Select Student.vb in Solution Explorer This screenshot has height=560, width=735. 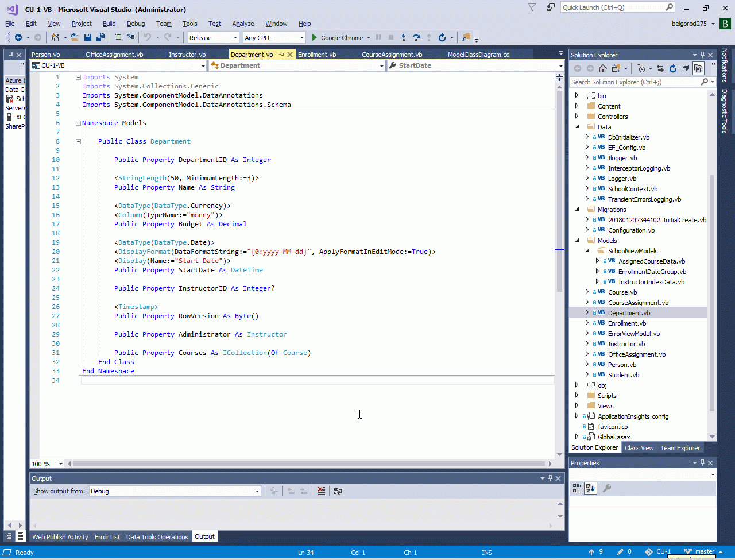pos(624,375)
